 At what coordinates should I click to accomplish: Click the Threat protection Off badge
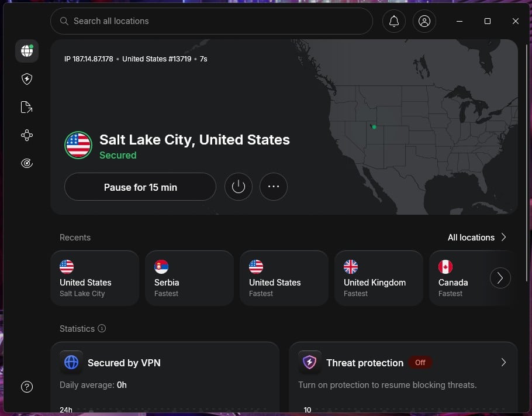[x=420, y=362]
